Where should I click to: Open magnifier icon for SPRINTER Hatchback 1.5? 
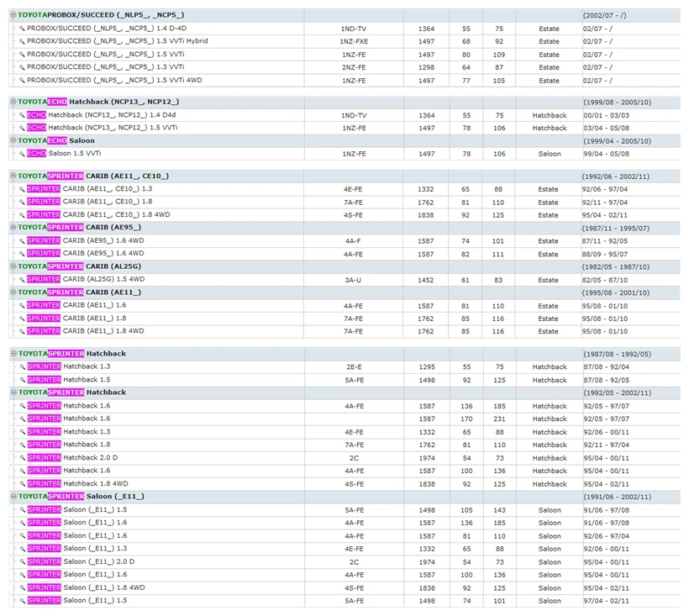click(22, 380)
